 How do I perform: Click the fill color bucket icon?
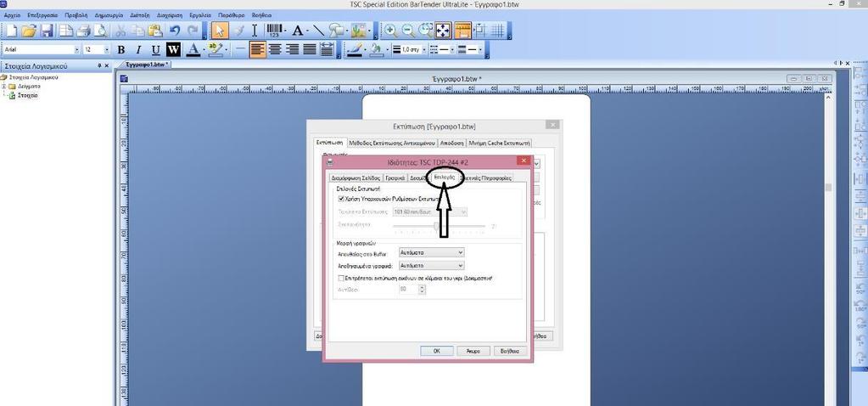tap(376, 50)
